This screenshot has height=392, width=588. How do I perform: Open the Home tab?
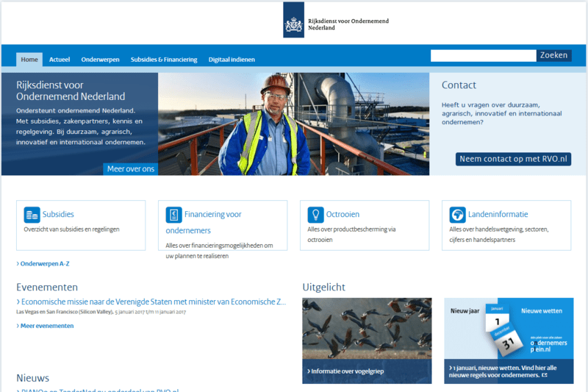29,60
